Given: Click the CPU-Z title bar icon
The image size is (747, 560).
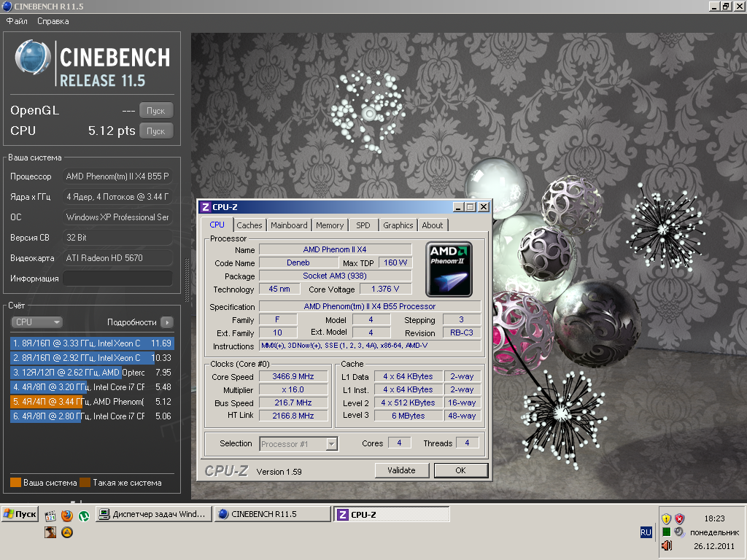Looking at the screenshot, I should (205, 207).
